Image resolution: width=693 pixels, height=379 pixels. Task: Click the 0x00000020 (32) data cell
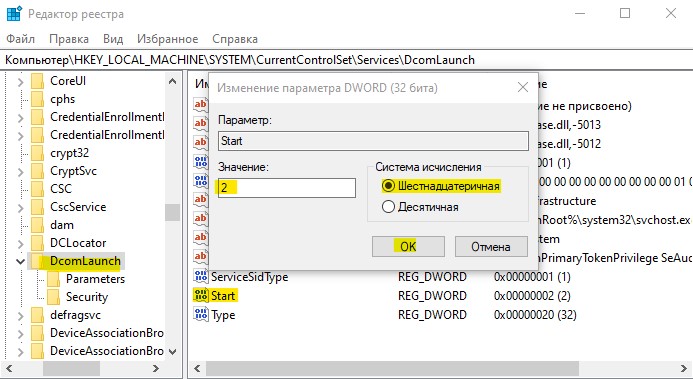(535, 315)
